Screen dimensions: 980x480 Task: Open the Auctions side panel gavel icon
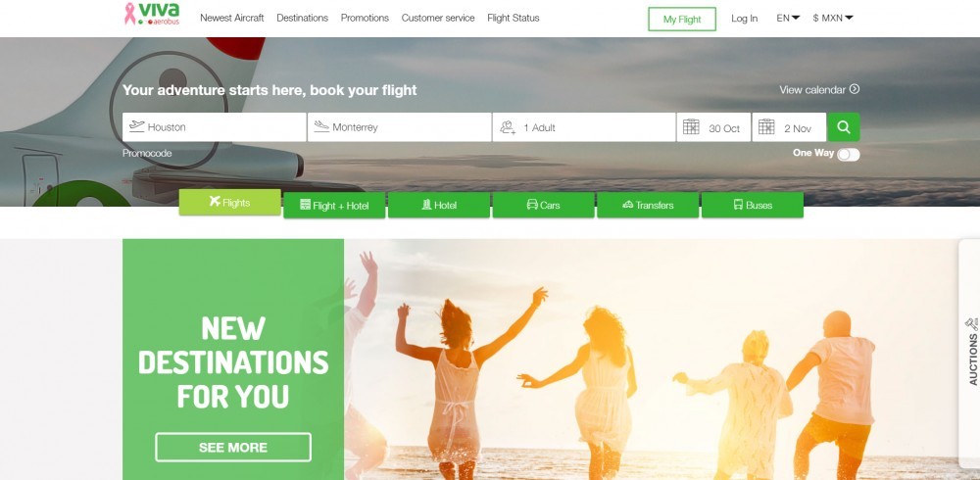click(972, 325)
